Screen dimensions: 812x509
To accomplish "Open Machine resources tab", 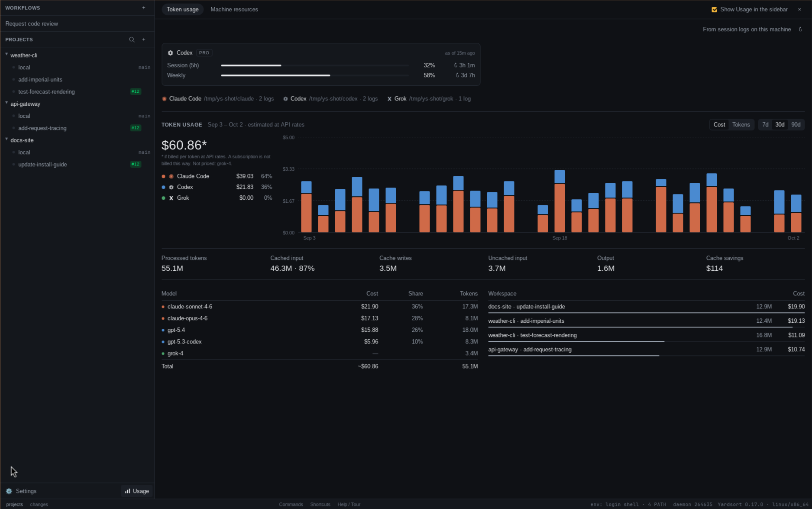I will click(x=234, y=10).
